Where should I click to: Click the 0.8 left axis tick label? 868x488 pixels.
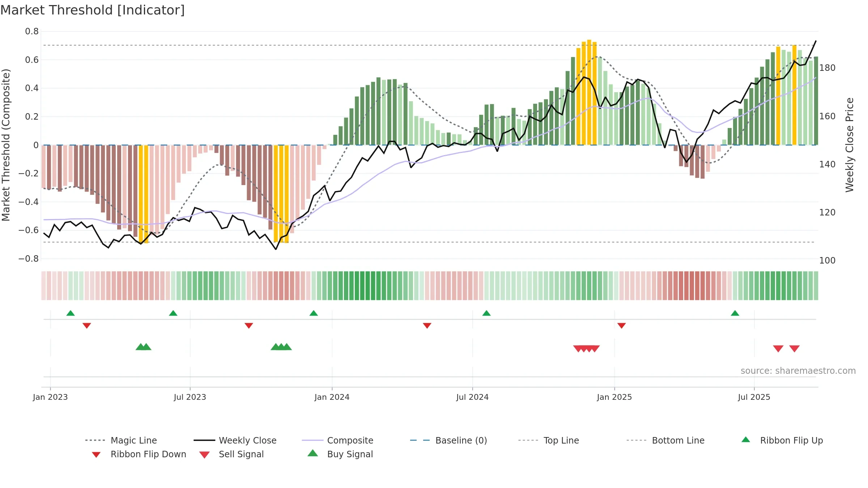32,31
